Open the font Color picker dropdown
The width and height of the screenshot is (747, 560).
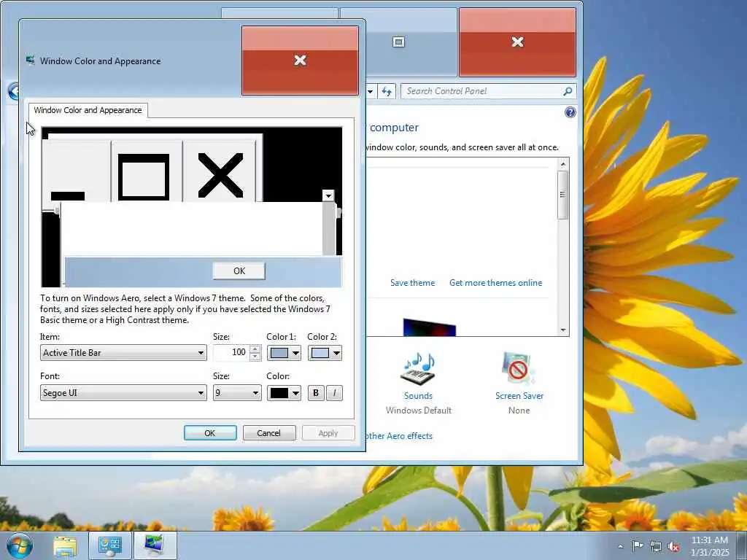[x=284, y=393]
